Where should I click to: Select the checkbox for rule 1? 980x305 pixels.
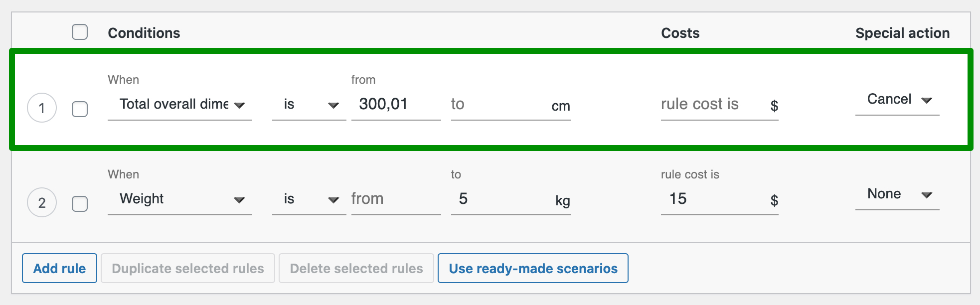(x=79, y=109)
